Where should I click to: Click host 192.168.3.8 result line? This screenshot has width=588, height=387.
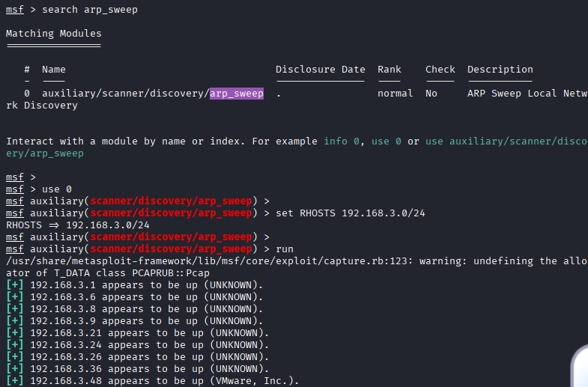pos(135,309)
